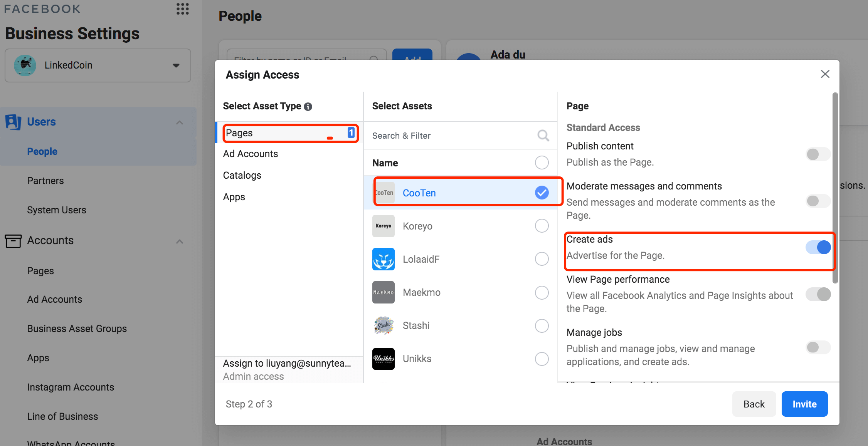Toggle Moderate messages and comments switch
868x446 pixels.
tap(818, 201)
